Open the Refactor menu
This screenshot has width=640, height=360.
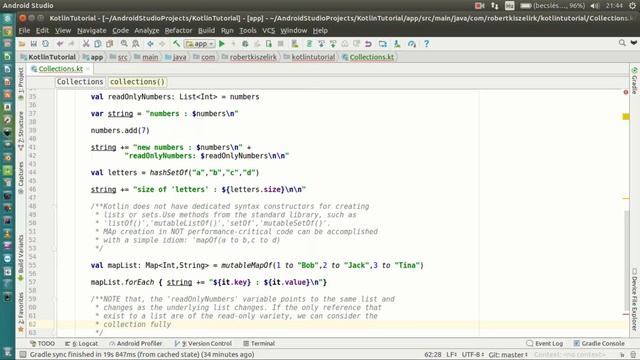(178, 31)
